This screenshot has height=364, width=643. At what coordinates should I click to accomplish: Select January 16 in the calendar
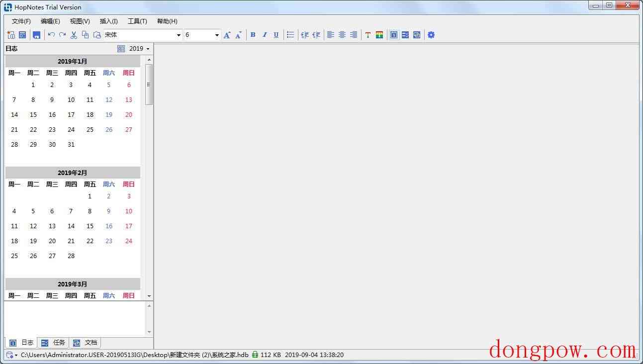tap(52, 115)
